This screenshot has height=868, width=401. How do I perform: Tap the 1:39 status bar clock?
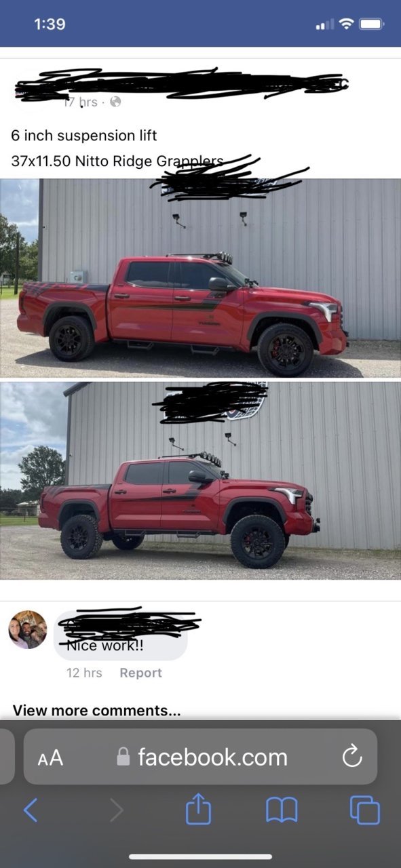(50, 24)
